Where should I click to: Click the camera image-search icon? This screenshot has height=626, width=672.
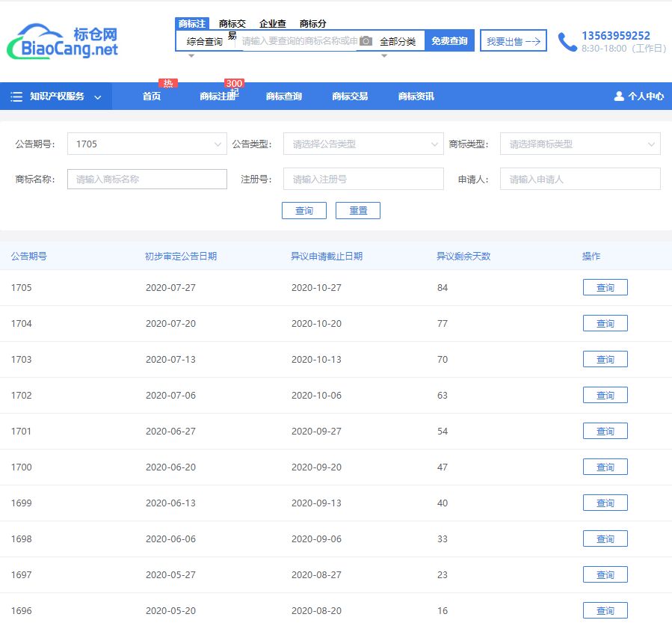366,41
